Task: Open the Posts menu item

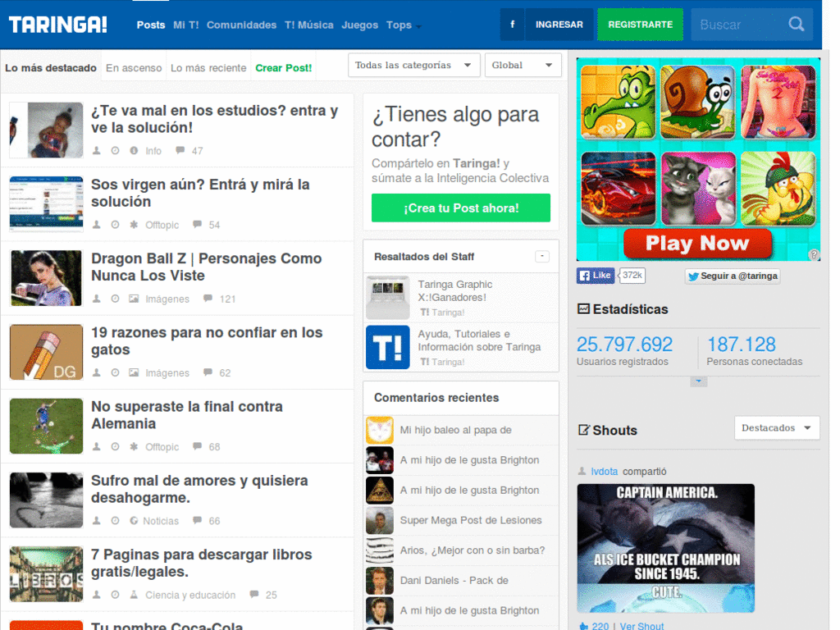Action: click(151, 25)
